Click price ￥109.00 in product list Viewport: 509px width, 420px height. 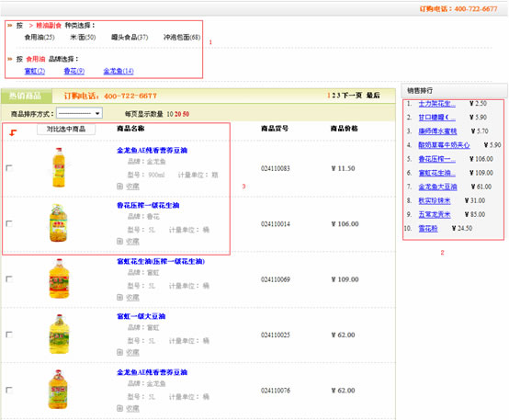coord(345,279)
